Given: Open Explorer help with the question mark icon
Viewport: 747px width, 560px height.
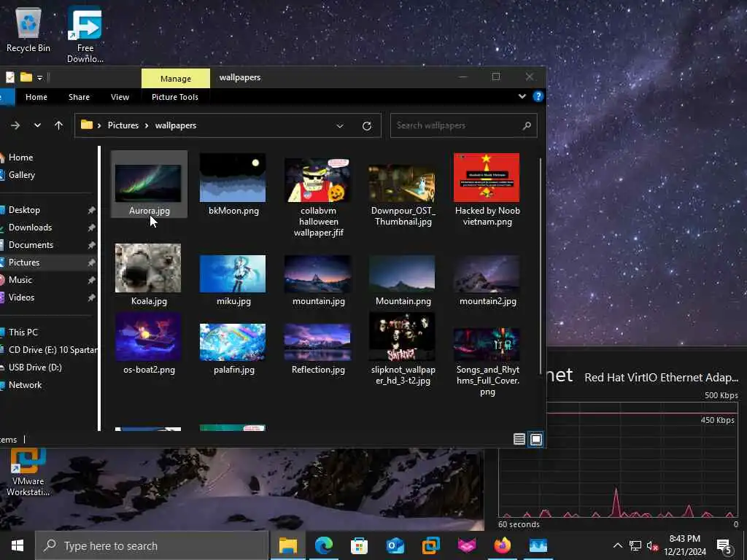Looking at the screenshot, I should tap(538, 96).
